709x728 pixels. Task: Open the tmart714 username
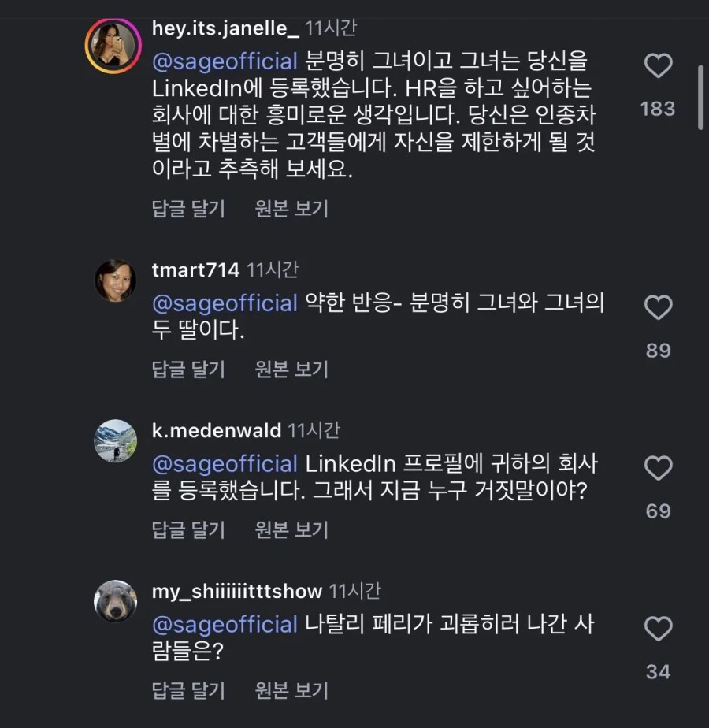point(195,270)
